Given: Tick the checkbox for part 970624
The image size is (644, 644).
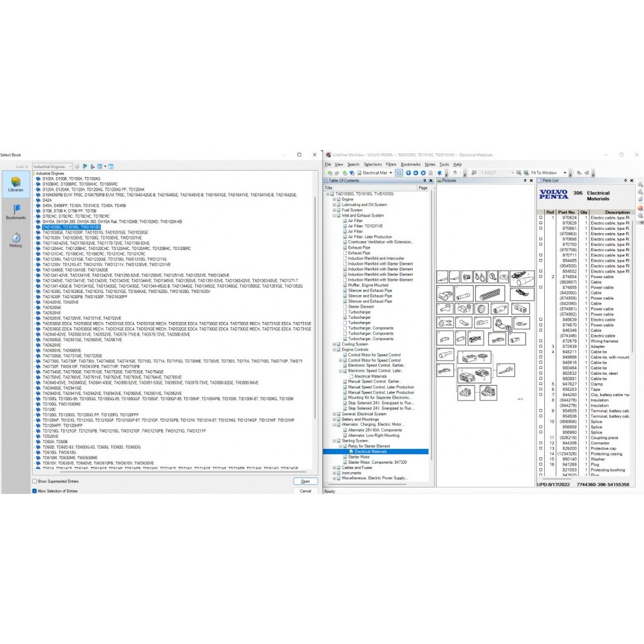Looking at the screenshot, I should click(541, 218).
